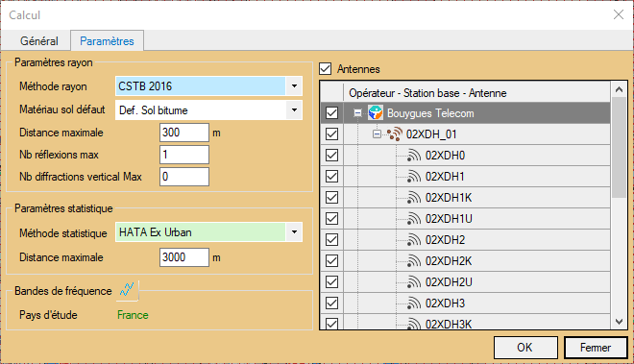Collapse the 02XDH_01 station node

click(x=377, y=133)
